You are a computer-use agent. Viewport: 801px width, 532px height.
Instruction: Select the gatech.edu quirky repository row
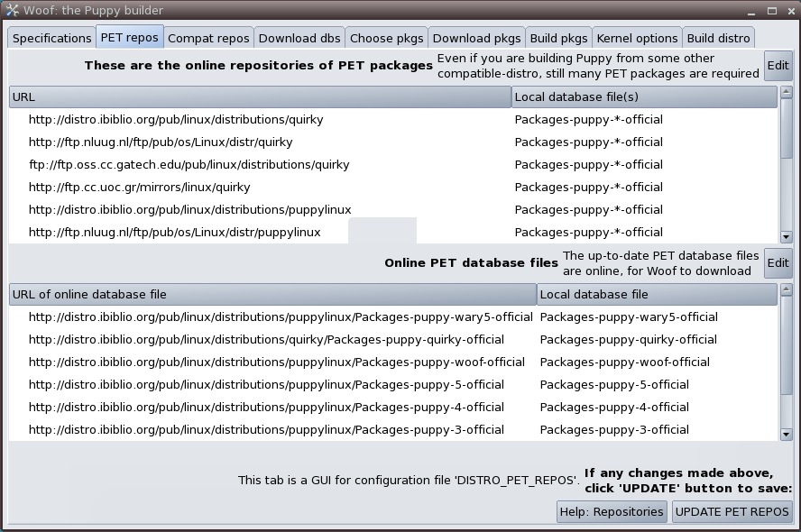[x=189, y=164]
